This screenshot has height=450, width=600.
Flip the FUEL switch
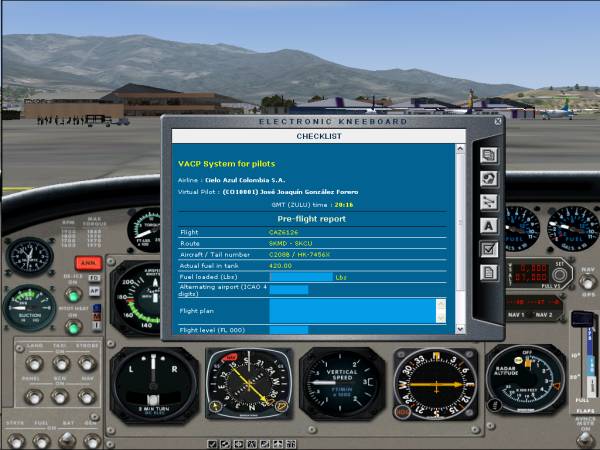pyautogui.click(x=42, y=441)
